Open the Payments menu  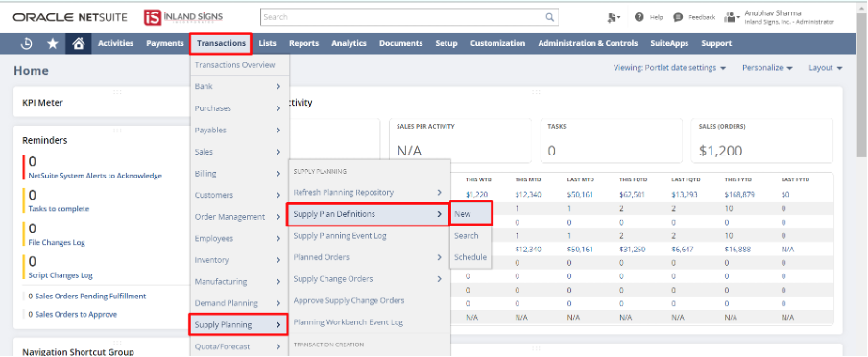point(165,43)
